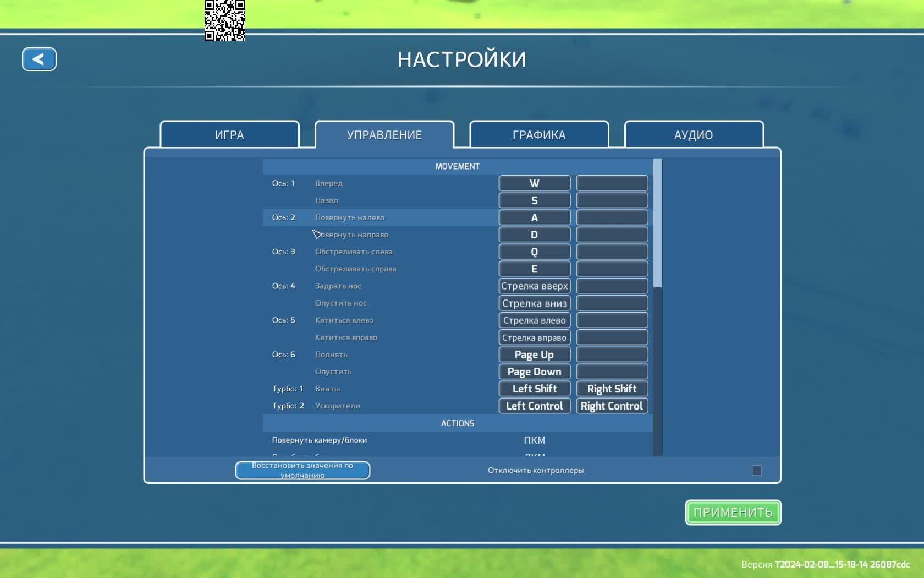Set secondary key for Поднять
Viewport: 924px width, 578px height.
[612, 355]
